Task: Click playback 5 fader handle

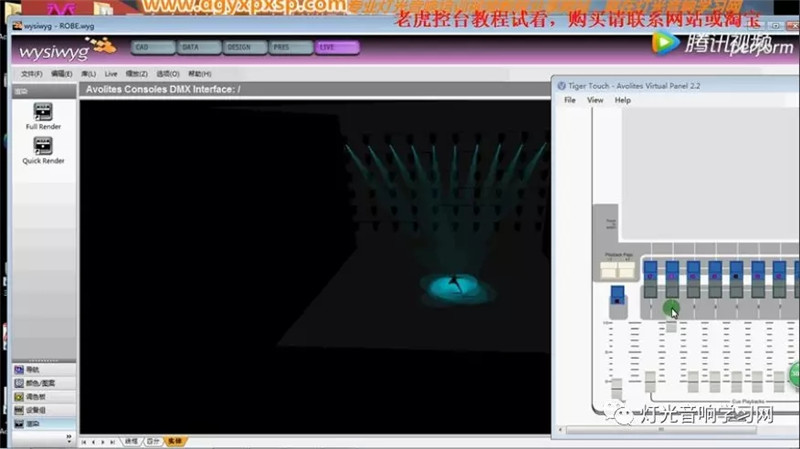Action: point(736,382)
